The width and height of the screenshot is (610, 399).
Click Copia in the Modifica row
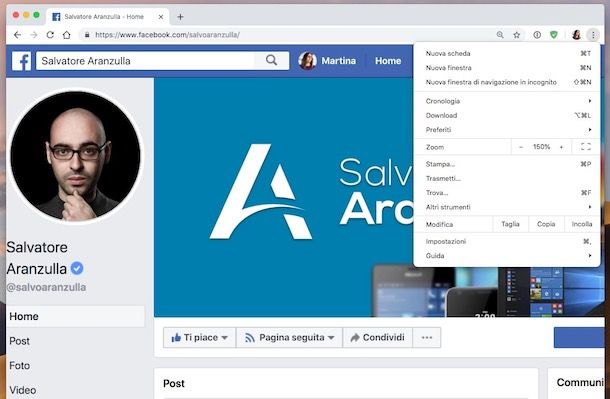click(x=546, y=224)
